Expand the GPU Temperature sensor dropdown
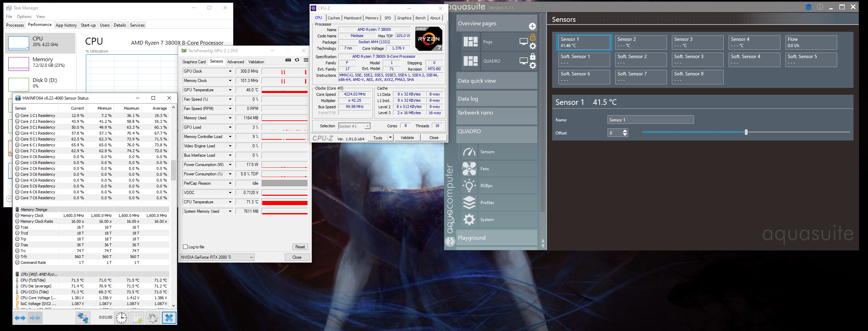This screenshot has height=331, width=868. [230, 90]
